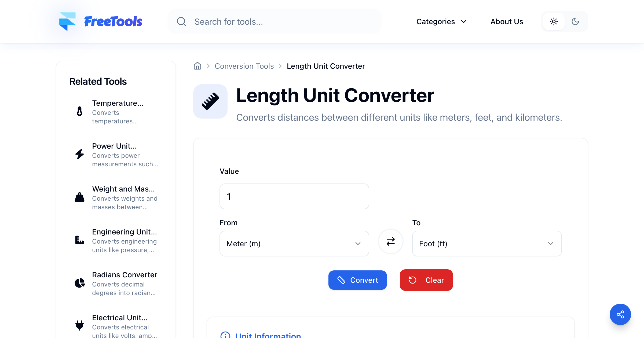Click the 'Converts distances between different units' description

pos(399,117)
